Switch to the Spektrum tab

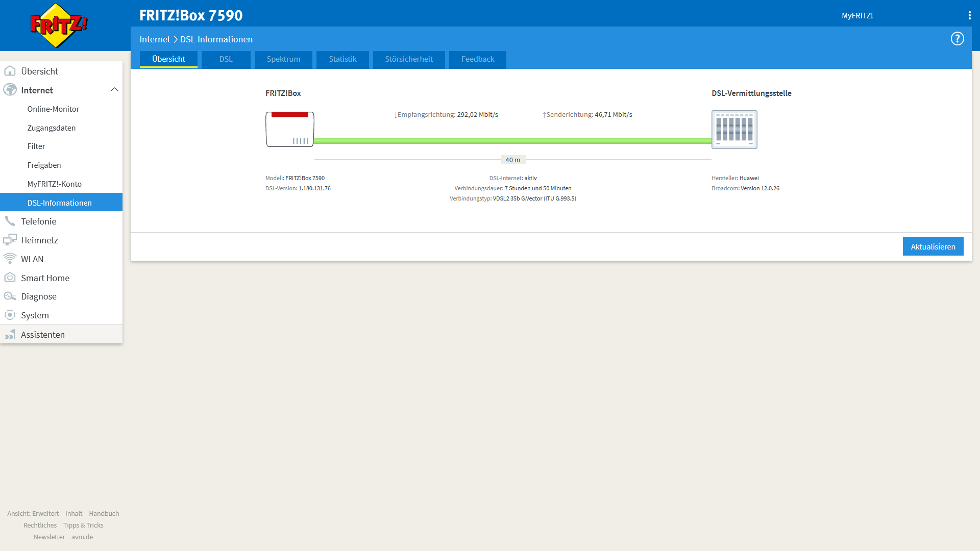tap(283, 59)
